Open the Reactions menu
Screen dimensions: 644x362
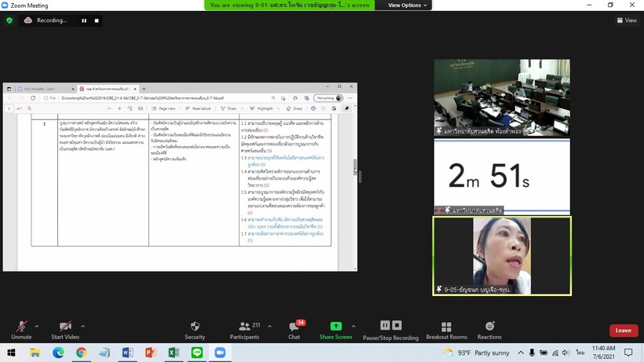tap(489, 327)
